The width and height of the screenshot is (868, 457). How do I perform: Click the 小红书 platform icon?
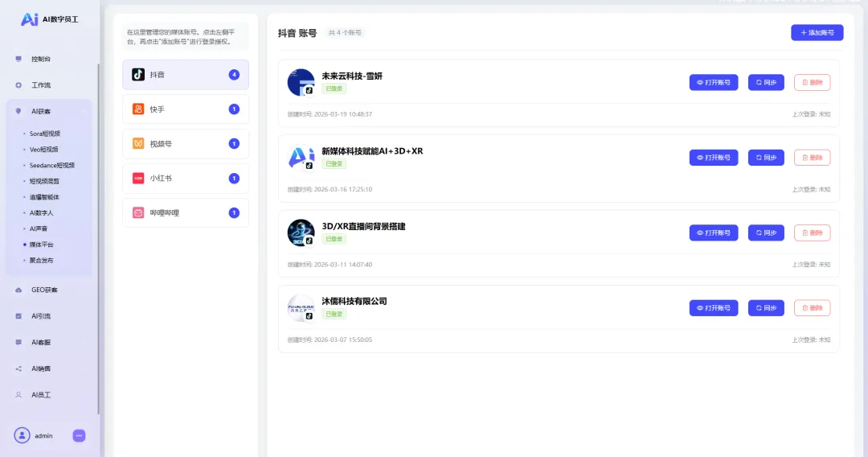(138, 179)
